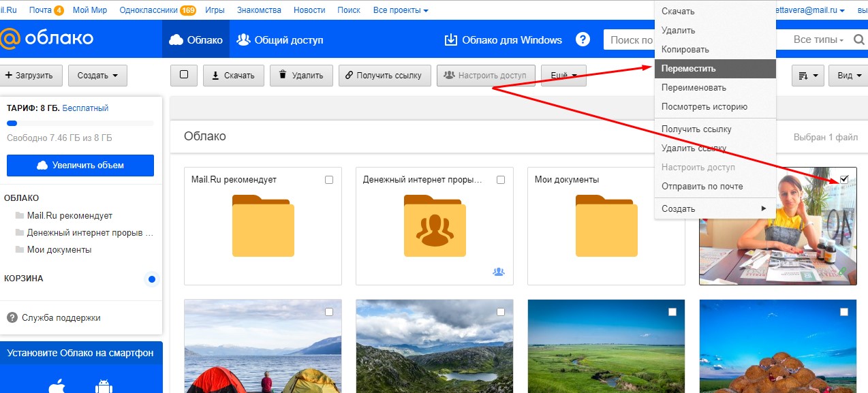The image size is (868, 393).
Task: Click the Облако cloud tab icon
Action: click(x=176, y=40)
